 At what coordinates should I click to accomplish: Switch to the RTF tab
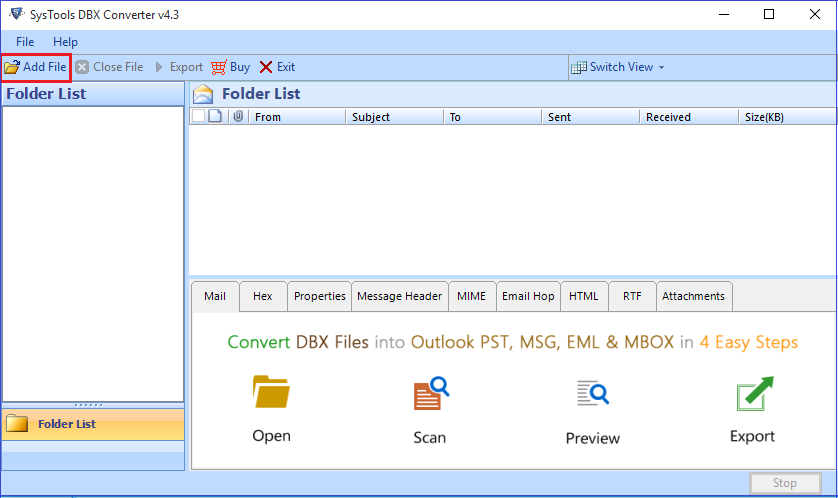point(632,296)
